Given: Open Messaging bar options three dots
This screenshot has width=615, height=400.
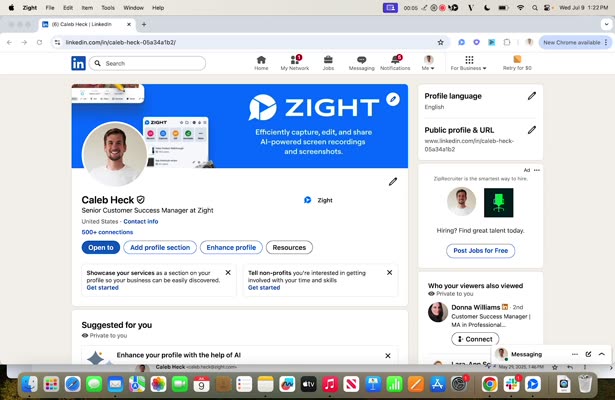Looking at the screenshot, I should tap(575, 354).
